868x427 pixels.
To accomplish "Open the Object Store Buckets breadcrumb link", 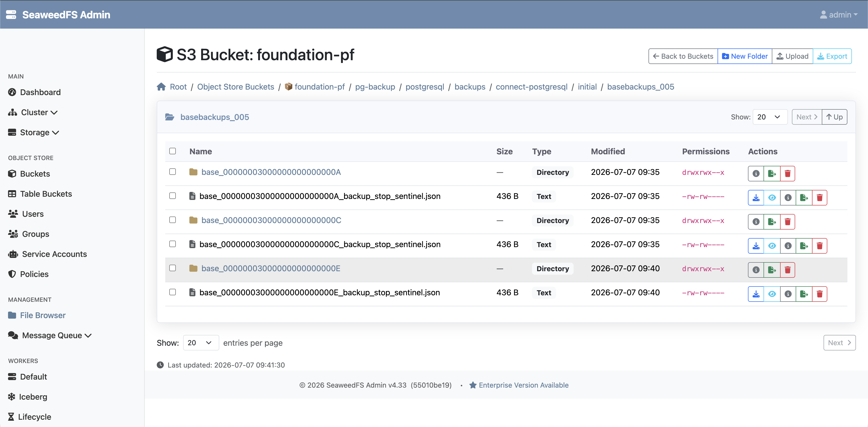I will click(236, 87).
